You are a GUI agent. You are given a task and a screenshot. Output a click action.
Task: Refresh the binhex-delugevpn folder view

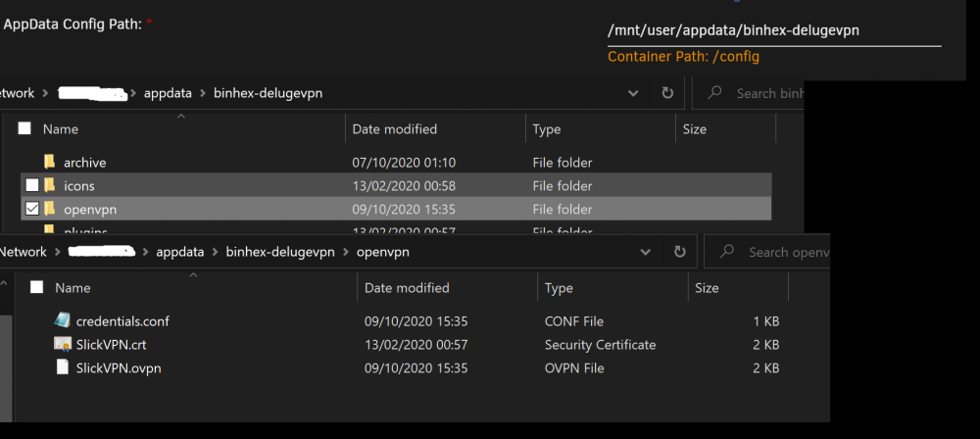667,93
